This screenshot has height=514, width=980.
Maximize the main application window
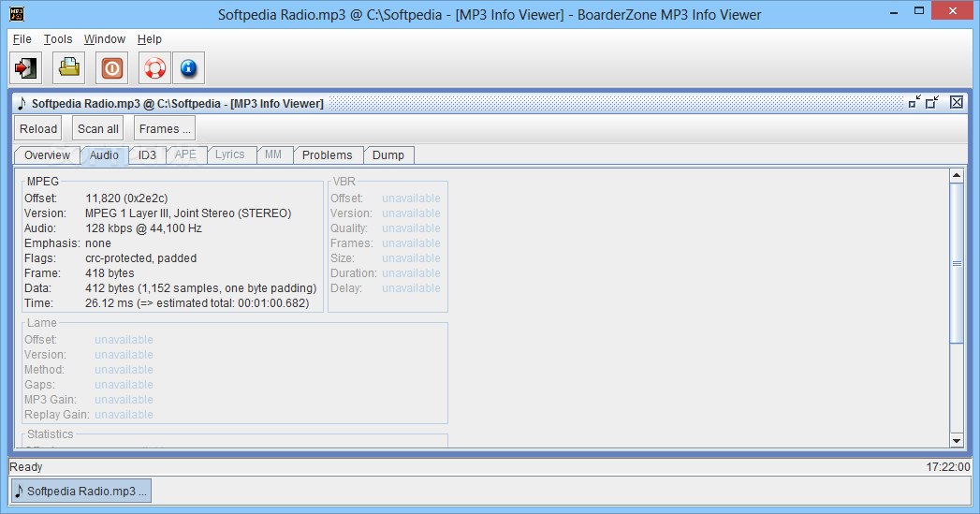919,11
